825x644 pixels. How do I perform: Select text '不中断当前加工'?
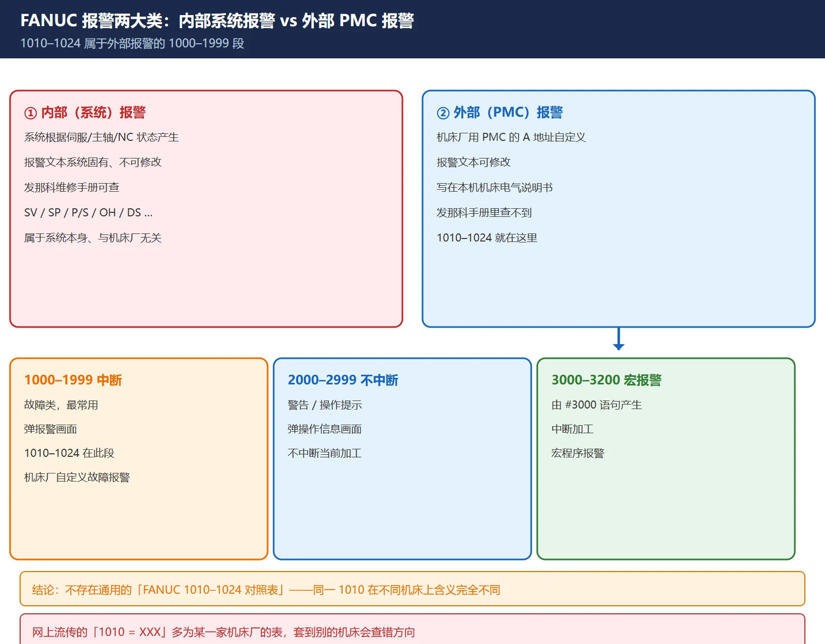click(325, 453)
